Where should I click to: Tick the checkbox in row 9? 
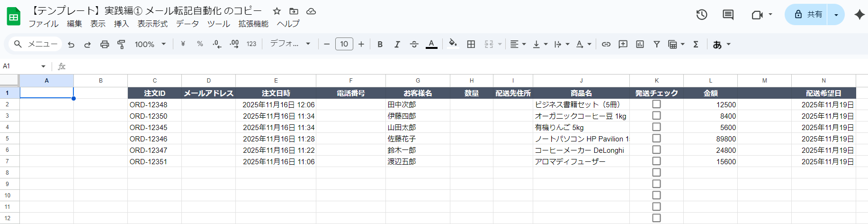point(656,184)
